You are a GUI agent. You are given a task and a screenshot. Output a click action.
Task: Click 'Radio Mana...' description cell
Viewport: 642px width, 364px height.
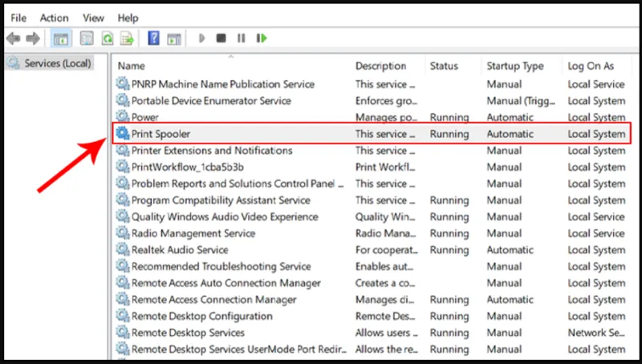pyautogui.click(x=385, y=233)
